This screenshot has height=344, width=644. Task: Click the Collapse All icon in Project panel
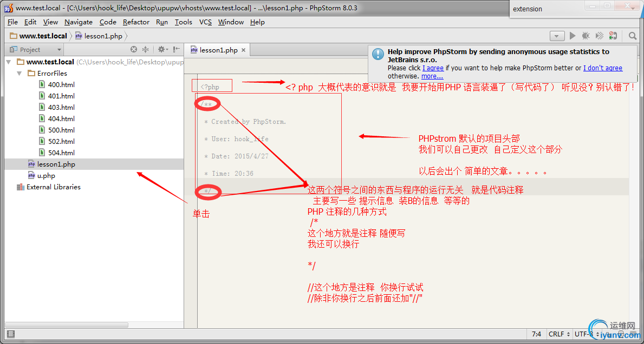pyautogui.click(x=145, y=49)
